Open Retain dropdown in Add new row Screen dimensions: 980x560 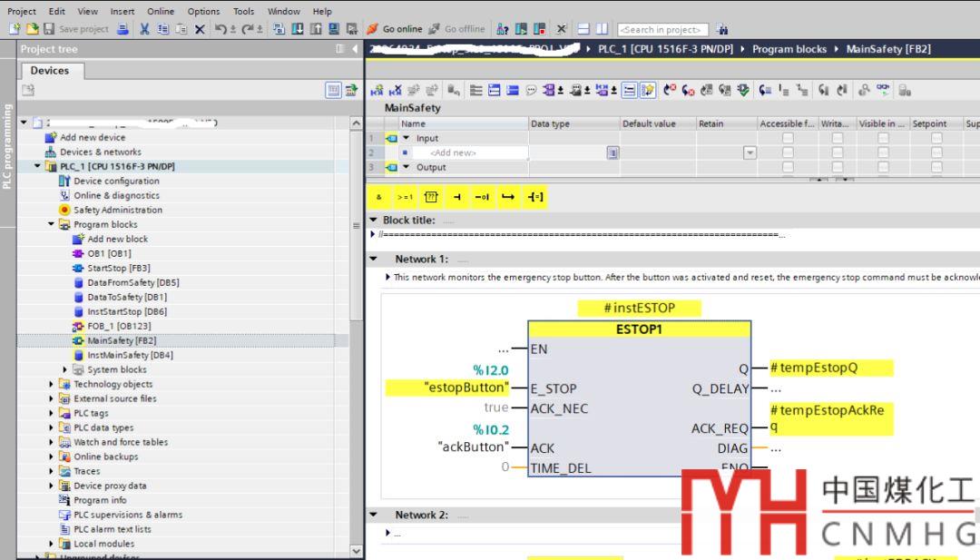pos(750,153)
